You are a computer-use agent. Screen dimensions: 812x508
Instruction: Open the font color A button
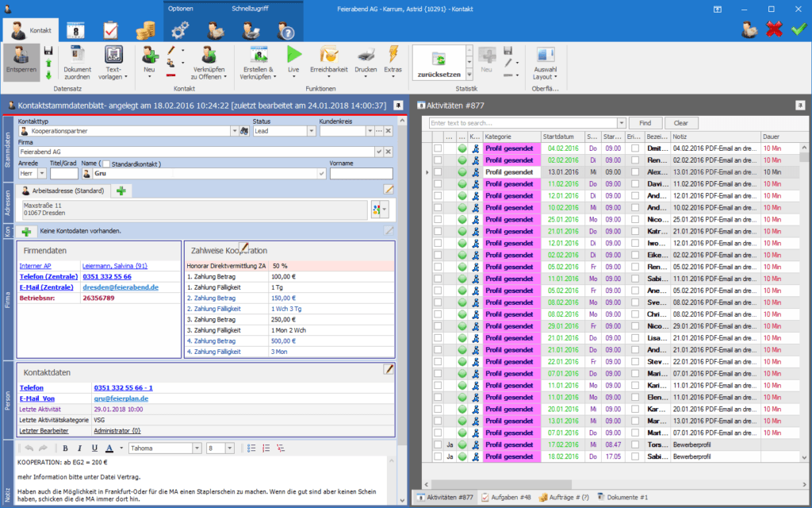coord(109,448)
